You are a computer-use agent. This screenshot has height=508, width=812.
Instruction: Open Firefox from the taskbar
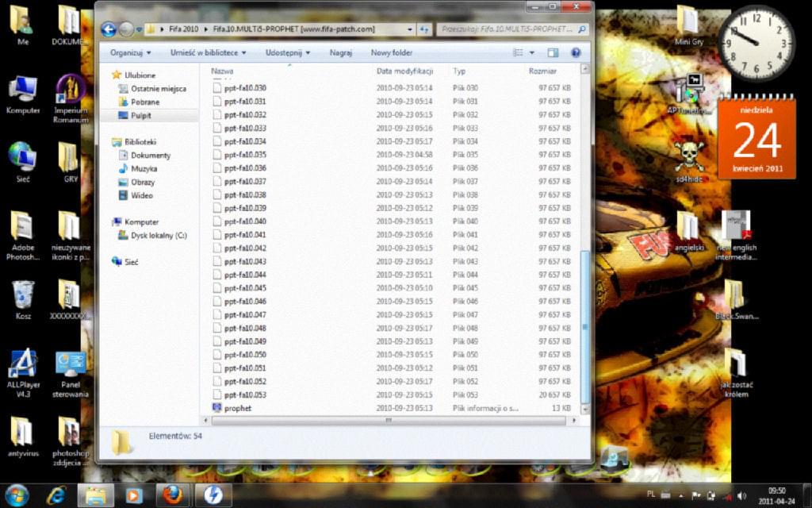click(x=173, y=495)
